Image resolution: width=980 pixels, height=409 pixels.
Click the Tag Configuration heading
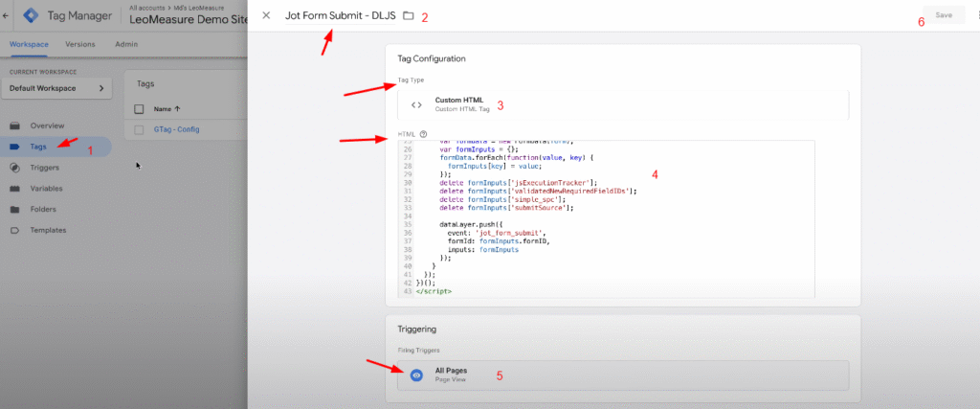[432, 58]
